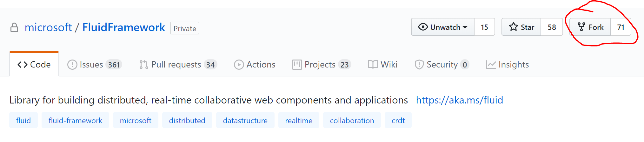Open the Security tab
644x142 pixels.
click(x=442, y=65)
